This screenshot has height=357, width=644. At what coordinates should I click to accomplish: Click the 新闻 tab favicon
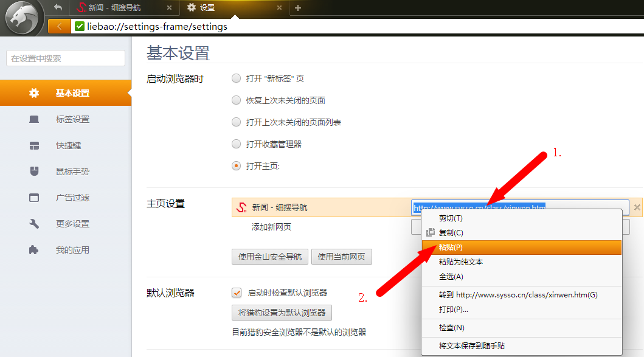tap(81, 7)
